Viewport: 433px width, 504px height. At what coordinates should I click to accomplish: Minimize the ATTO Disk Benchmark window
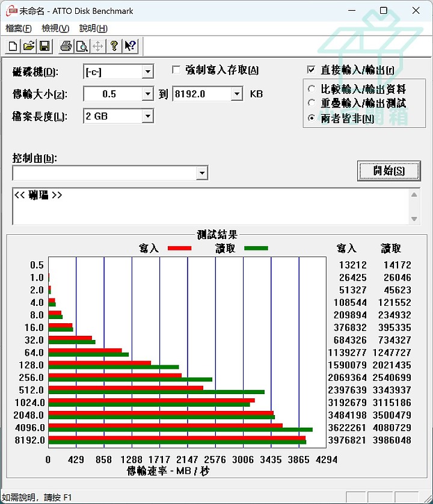pos(352,11)
